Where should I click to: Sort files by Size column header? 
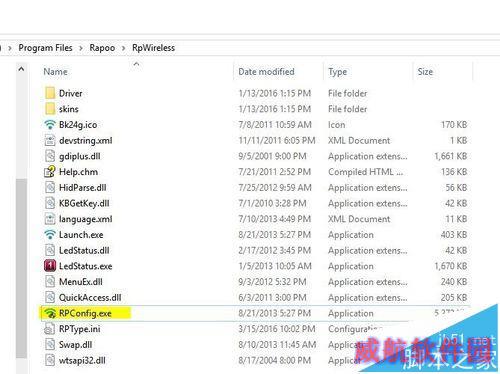[x=425, y=72]
